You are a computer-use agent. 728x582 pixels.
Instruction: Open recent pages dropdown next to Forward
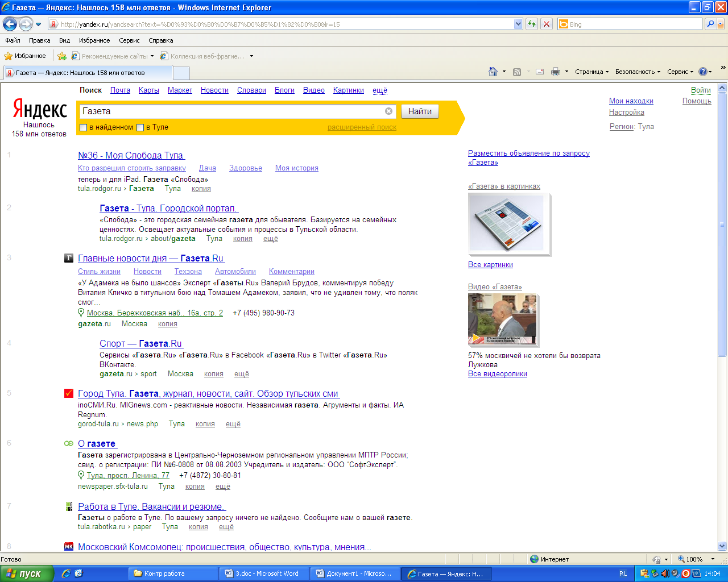[x=38, y=24]
